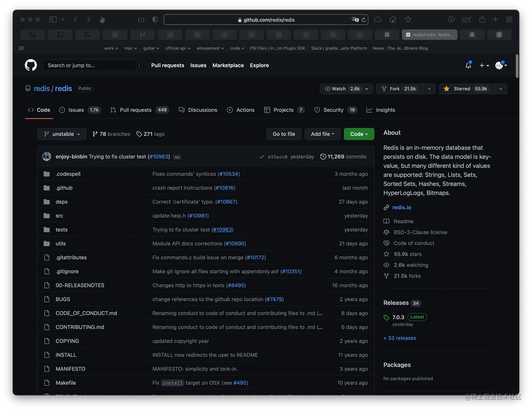Open the GitHub home logo

click(x=31, y=65)
